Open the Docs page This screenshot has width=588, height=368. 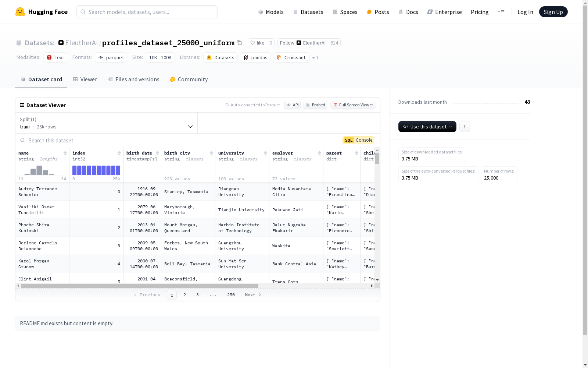click(x=408, y=12)
